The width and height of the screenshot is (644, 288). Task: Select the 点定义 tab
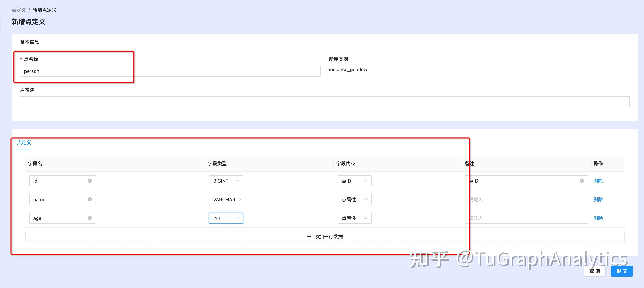tap(24, 143)
